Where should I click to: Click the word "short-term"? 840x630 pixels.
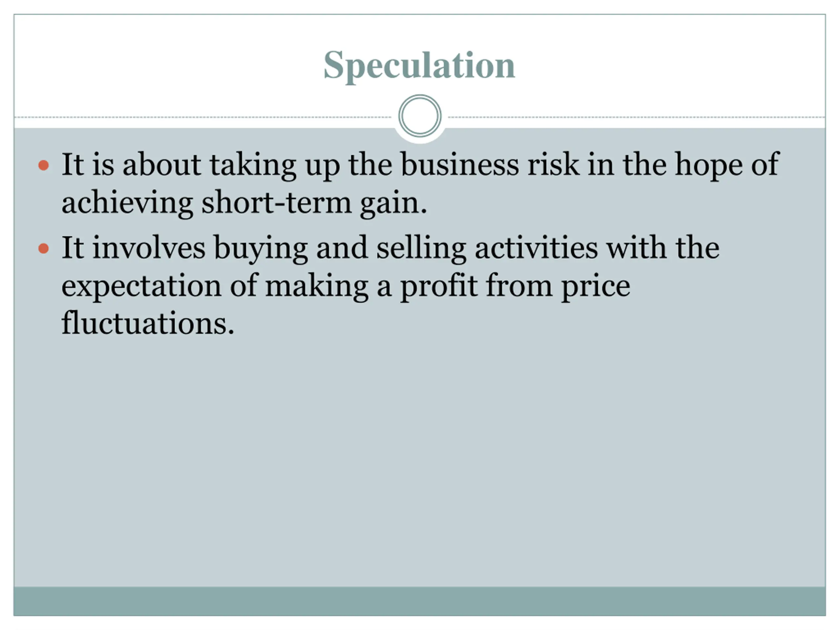(x=277, y=202)
